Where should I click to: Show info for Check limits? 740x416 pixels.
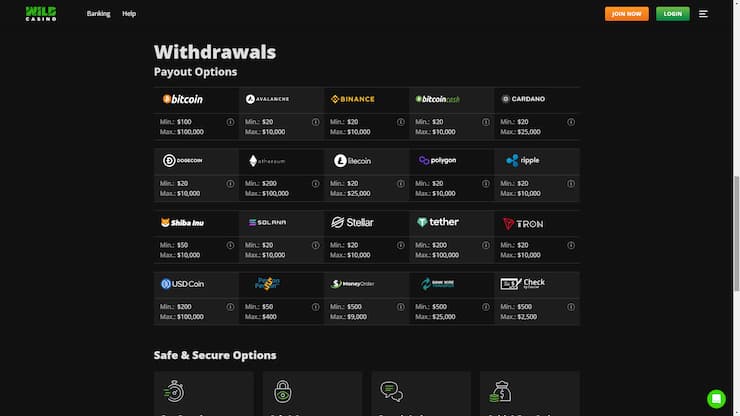pyautogui.click(x=571, y=307)
